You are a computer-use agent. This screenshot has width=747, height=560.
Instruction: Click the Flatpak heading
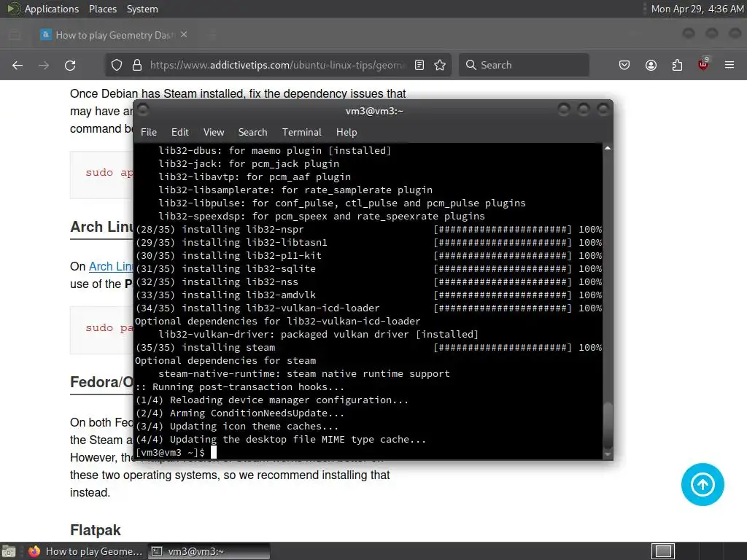pos(96,530)
